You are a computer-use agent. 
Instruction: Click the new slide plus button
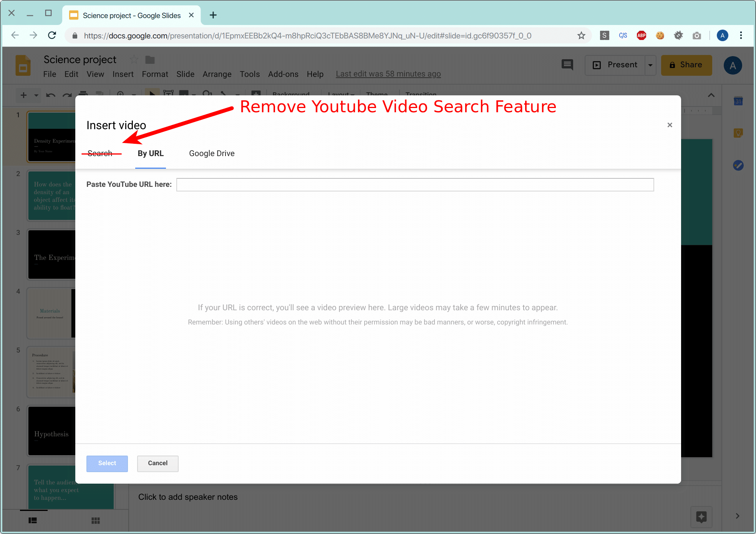[23, 95]
